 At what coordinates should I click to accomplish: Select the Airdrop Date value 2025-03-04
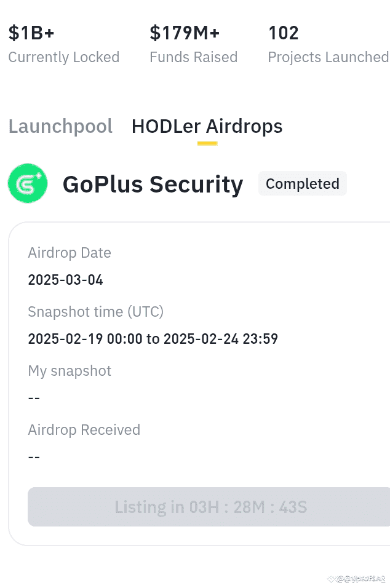(x=65, y=280)
